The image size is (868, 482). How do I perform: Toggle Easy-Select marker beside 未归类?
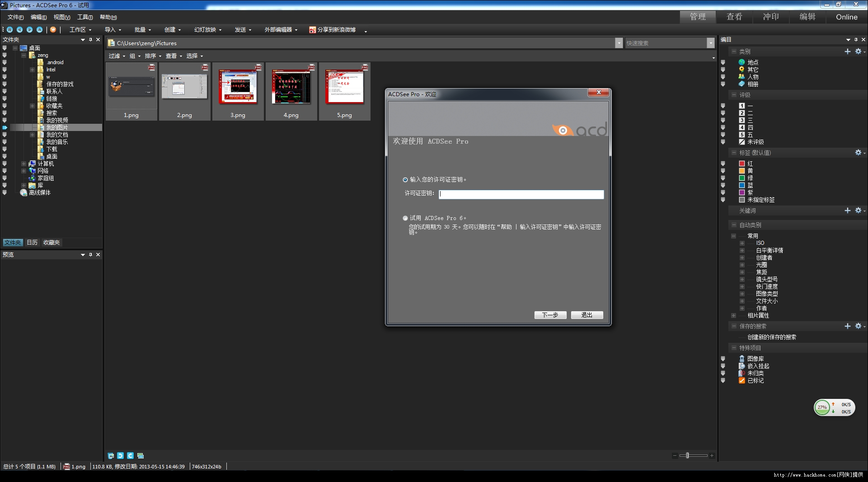[723, 373]
